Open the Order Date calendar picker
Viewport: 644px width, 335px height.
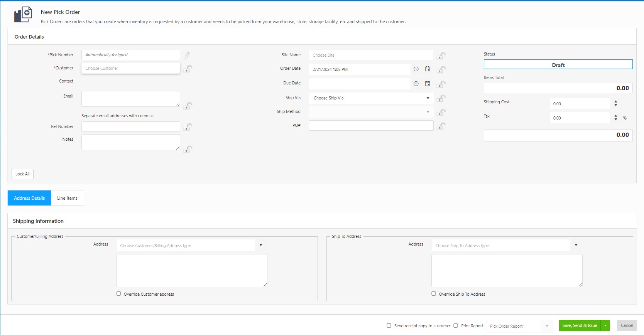pos(428,69)
